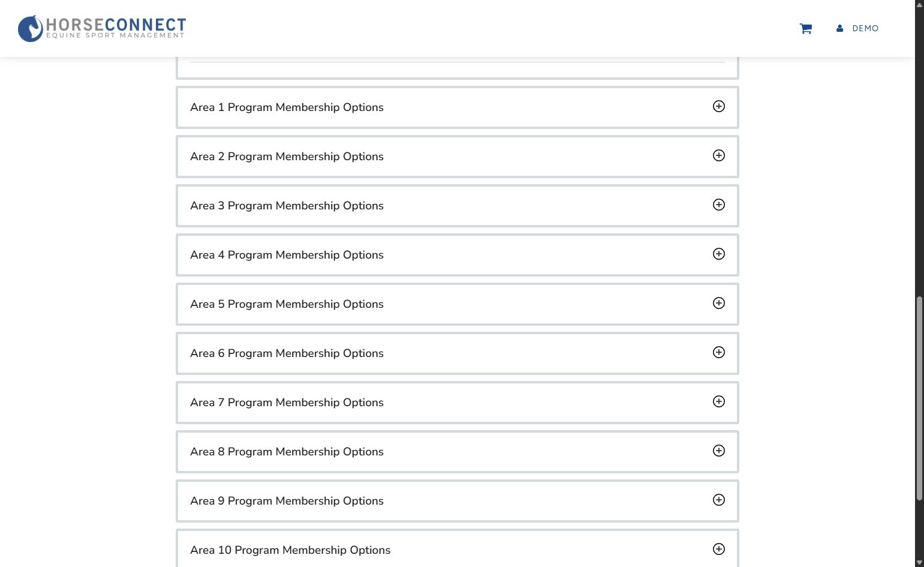The image size is (924, 567).
Task: Click the Area 4 Program Membership title
Action: click(287, 255)
